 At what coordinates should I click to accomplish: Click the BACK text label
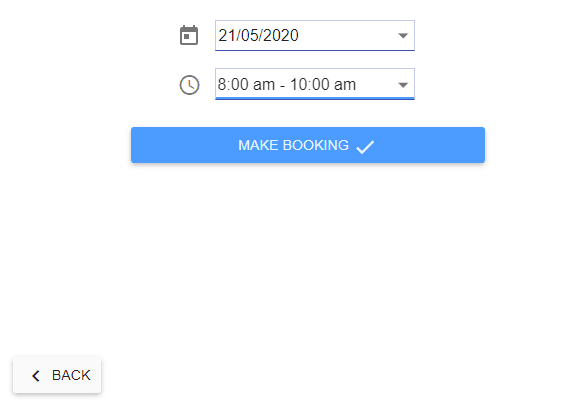[x=71, y=375]
